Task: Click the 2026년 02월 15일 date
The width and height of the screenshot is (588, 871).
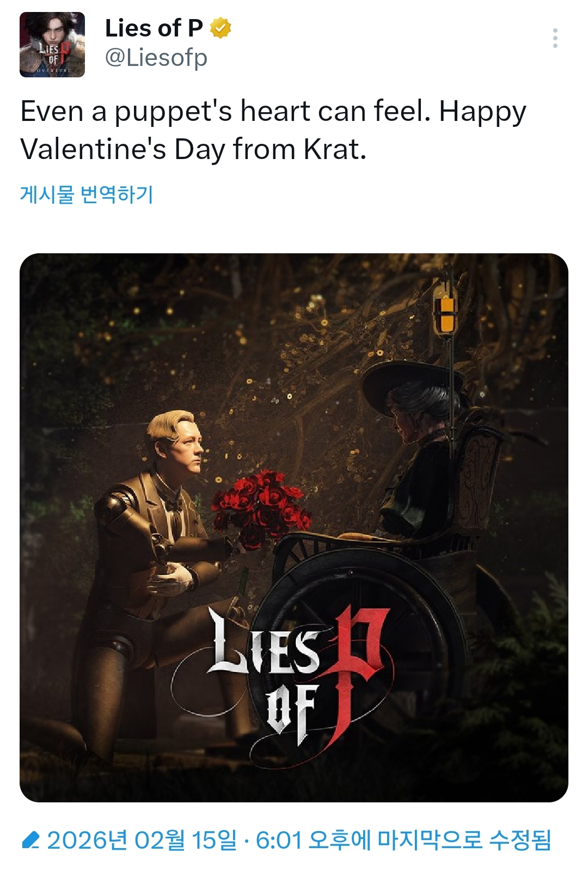Action: point(142,840)
